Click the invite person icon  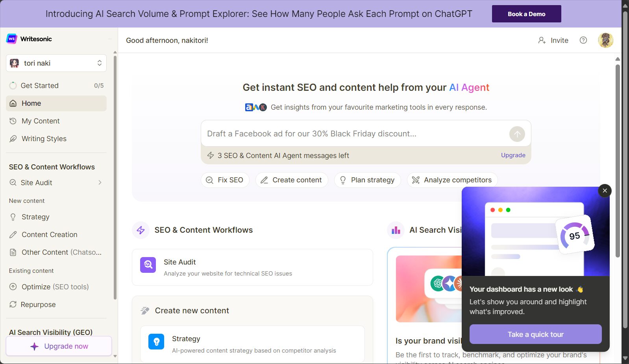(x=542, y=40)
